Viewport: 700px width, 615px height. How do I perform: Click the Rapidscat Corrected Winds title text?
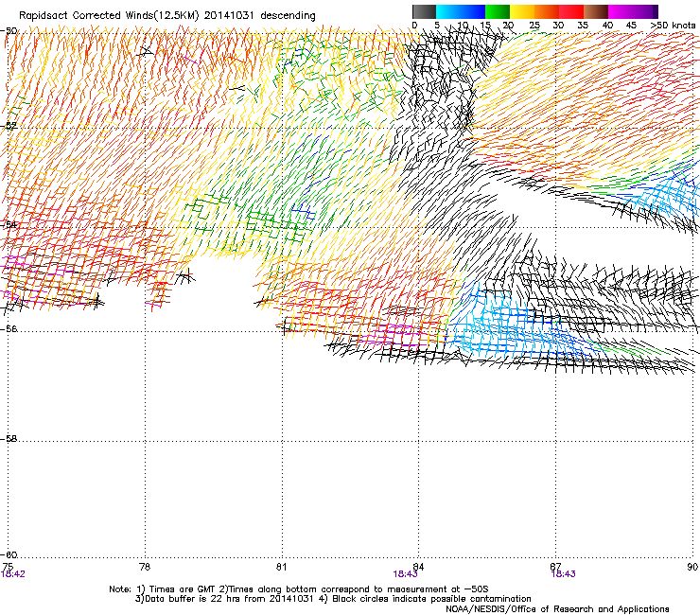click(x=167, y=16)
